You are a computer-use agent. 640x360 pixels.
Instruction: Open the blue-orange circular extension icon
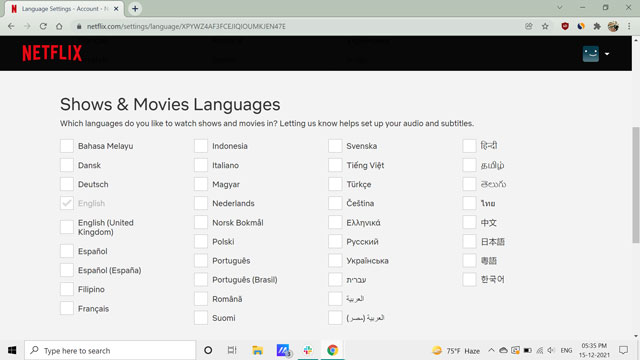581,26
